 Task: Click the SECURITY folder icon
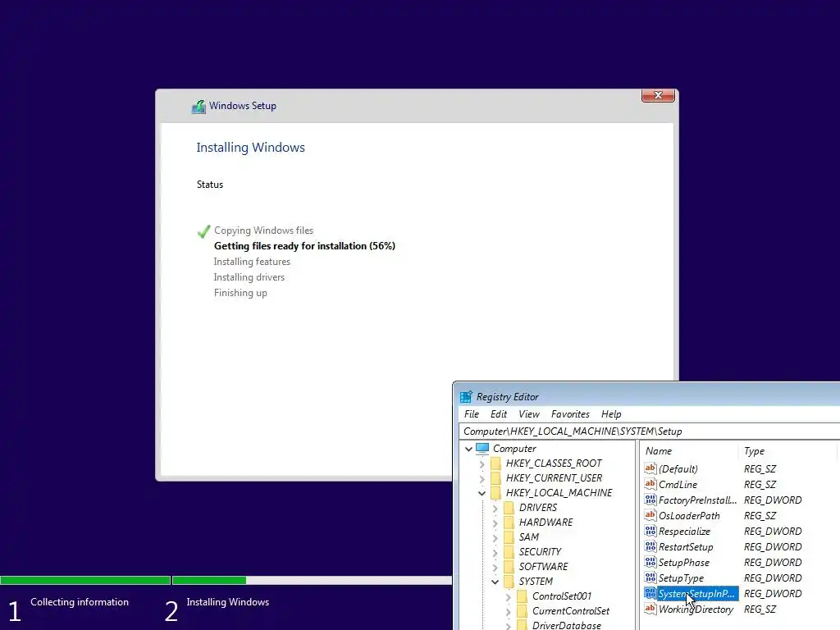509,552
